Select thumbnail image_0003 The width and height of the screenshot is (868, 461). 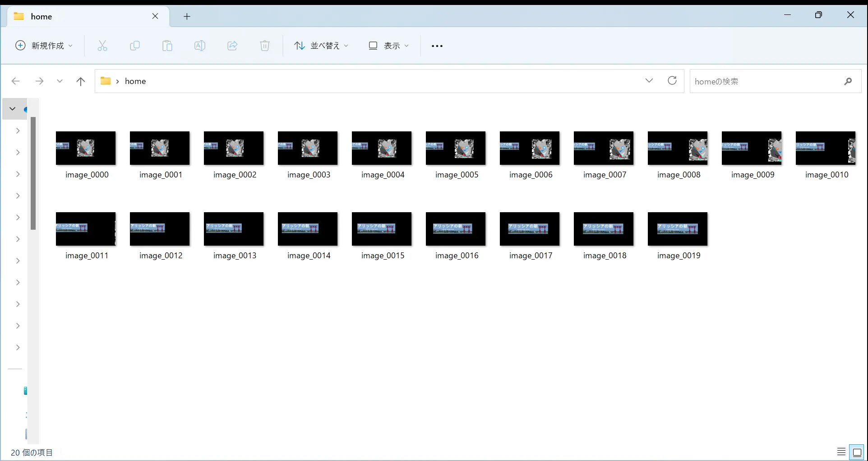[x=308, y=148]
